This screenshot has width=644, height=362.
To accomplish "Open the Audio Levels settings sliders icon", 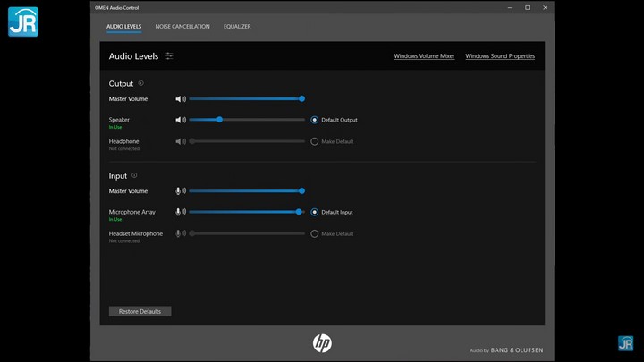I will coord(169,56).
